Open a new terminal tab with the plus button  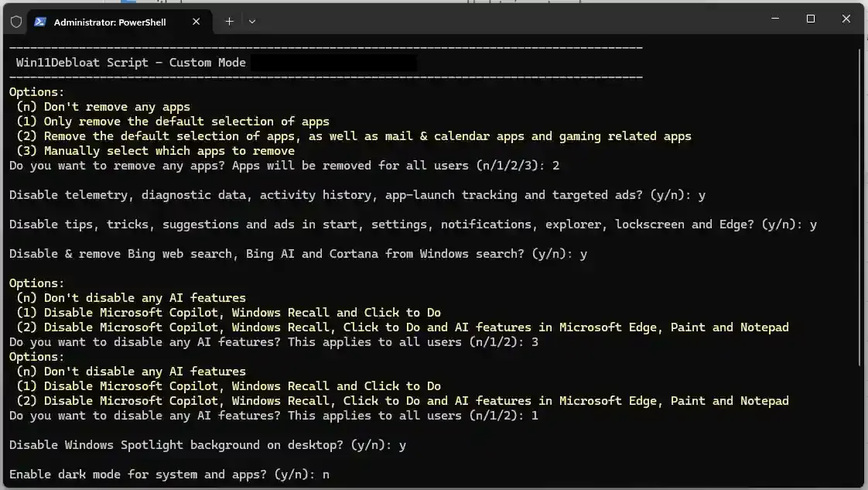229,22
